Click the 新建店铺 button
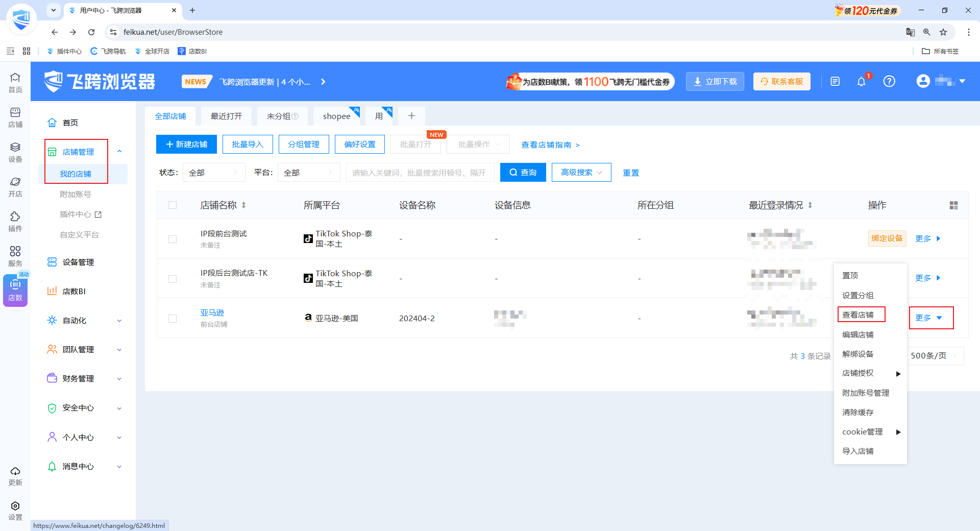This screenshot has height=531, width=980. coord(186,144)
